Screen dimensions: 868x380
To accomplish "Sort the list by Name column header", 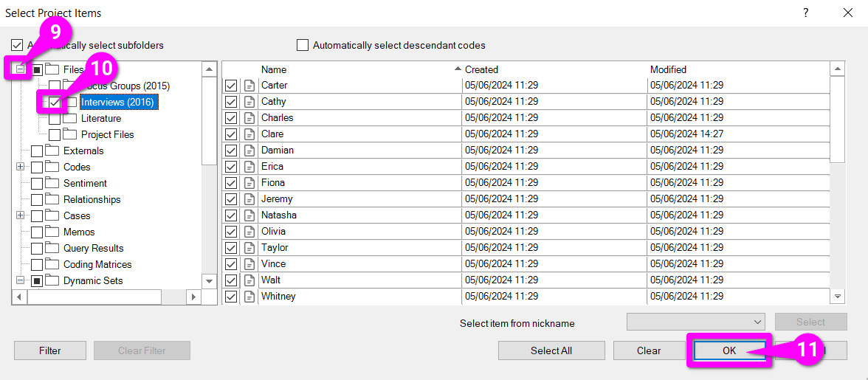I will (x=274, y=69).
